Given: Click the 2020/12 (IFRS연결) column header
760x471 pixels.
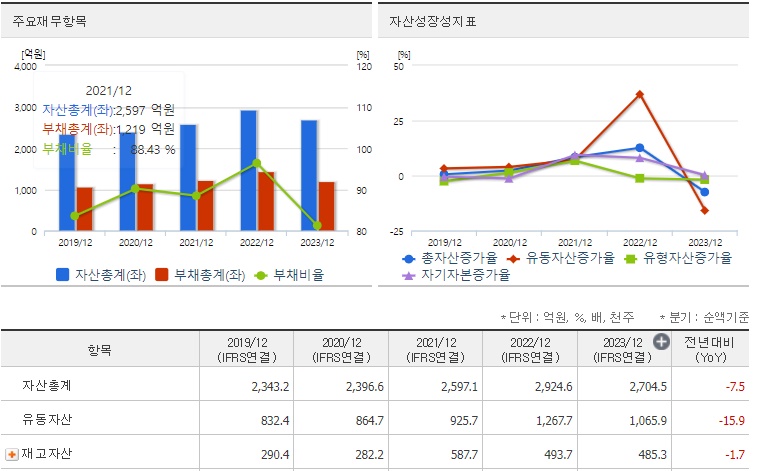Looking at the screenshot, I should coord(341,349).
